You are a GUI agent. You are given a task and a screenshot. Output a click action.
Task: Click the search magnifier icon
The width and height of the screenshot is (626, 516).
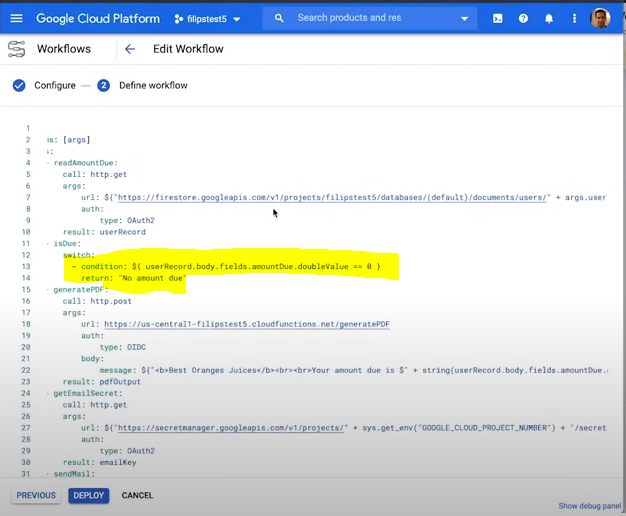pyautogui.click(x=279, y=18)
